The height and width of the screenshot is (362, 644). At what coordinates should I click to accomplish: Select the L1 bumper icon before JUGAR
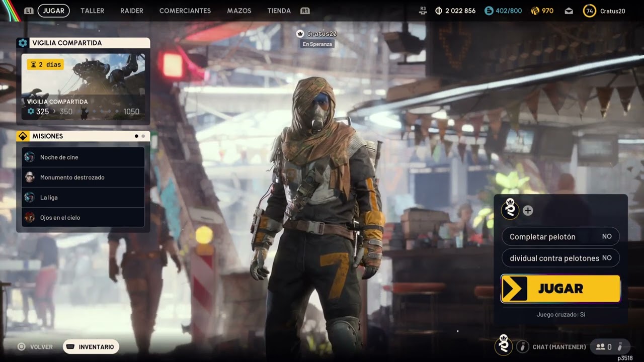click(x=29, y=11)
